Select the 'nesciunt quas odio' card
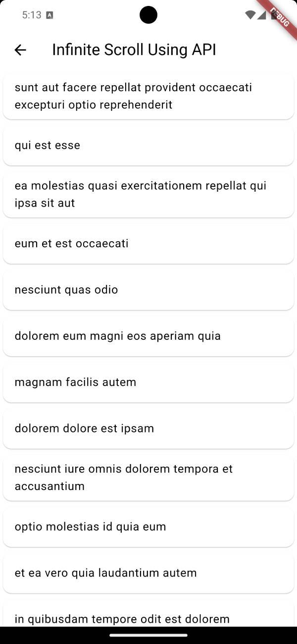 148,289
